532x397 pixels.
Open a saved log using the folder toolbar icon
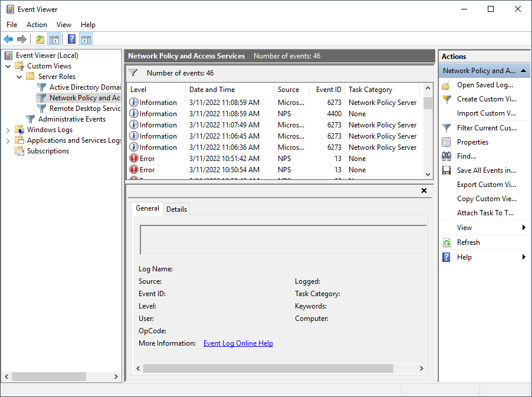coord(39,39)
